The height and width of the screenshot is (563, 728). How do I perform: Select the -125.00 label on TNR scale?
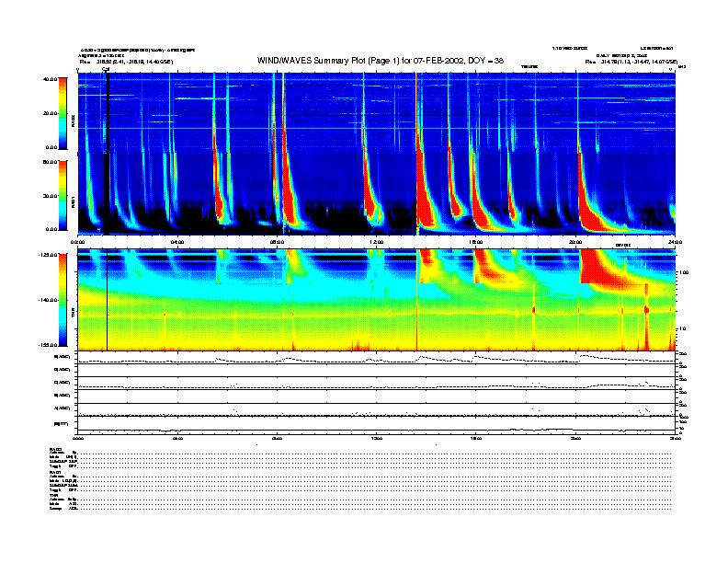click(48, 255)
